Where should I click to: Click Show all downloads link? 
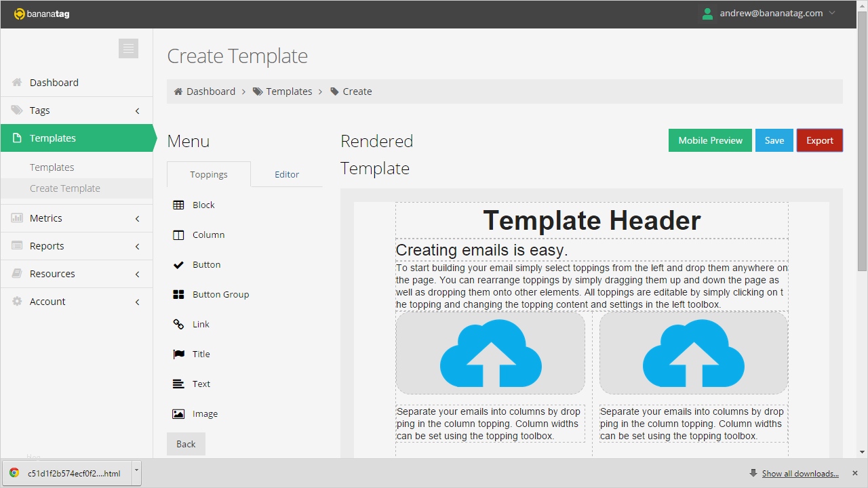click(x=800, y=473)
